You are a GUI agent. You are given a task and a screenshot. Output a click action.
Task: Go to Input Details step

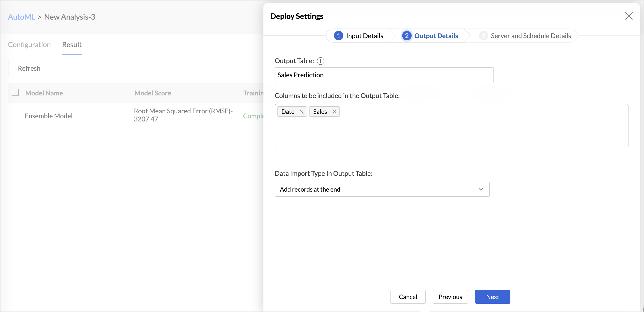pos(358,36)
